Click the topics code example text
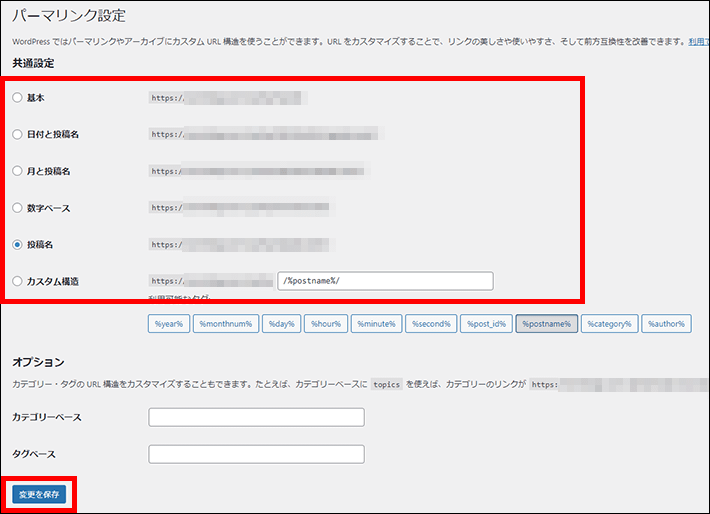The width and height of the screenshot is (710, 514). 387,384
